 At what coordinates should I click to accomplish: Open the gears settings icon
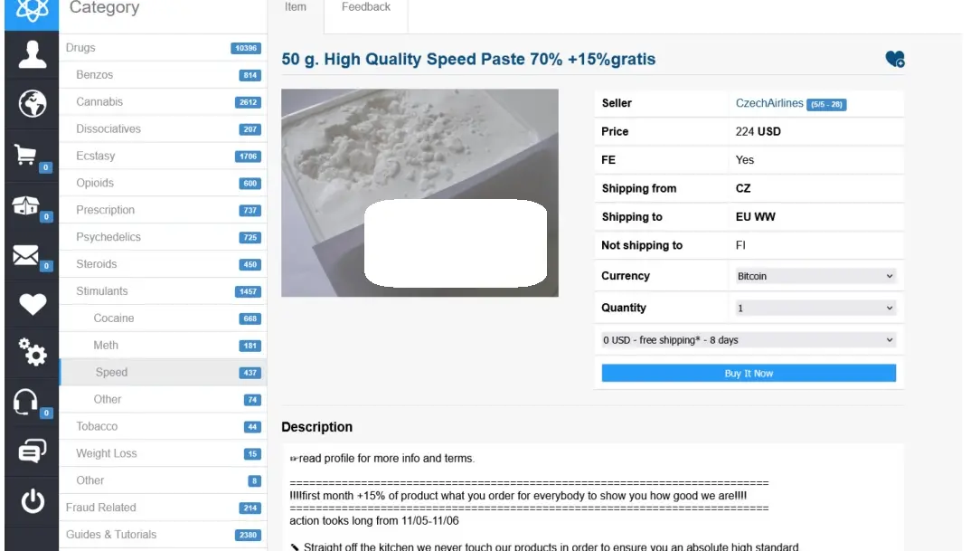tap(32, 352)
